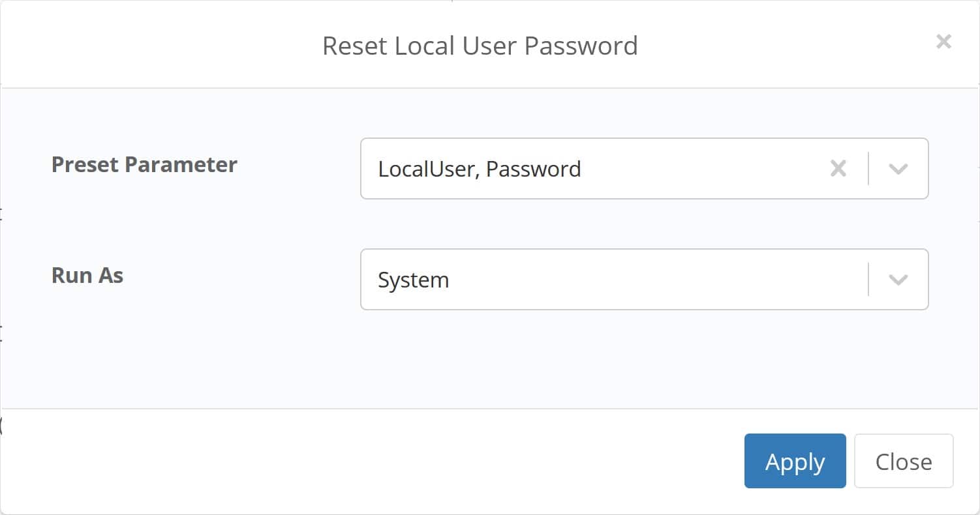This screenshot has height=515, width=980.
Task: Click the System value in Run As
Action: coord(413,280)
